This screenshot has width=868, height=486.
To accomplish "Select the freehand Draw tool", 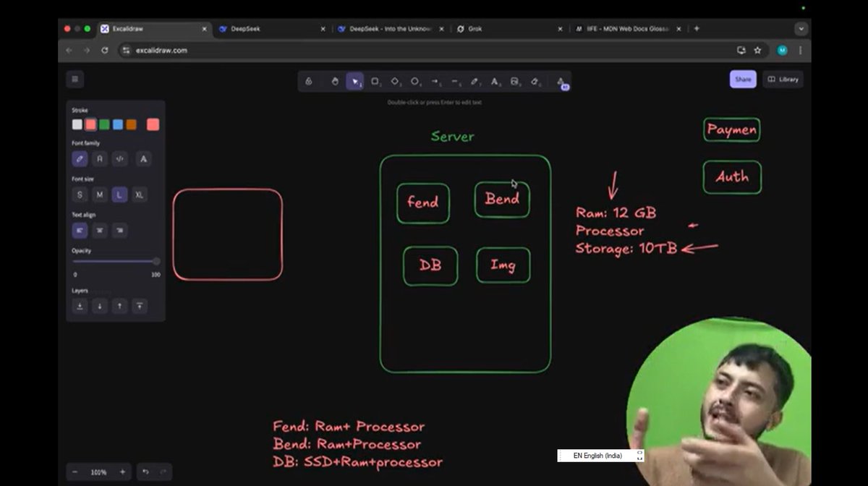I will pos(476,82).
